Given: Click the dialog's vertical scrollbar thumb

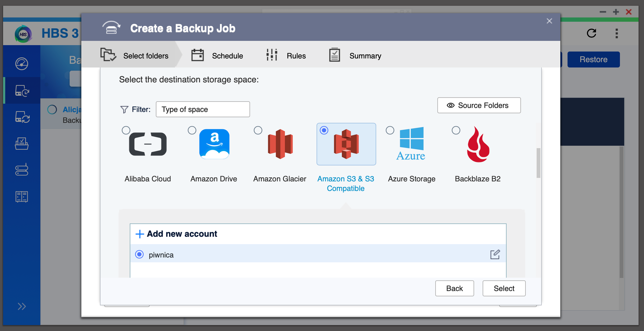Looking at the screenshot, I should point(538,163).
